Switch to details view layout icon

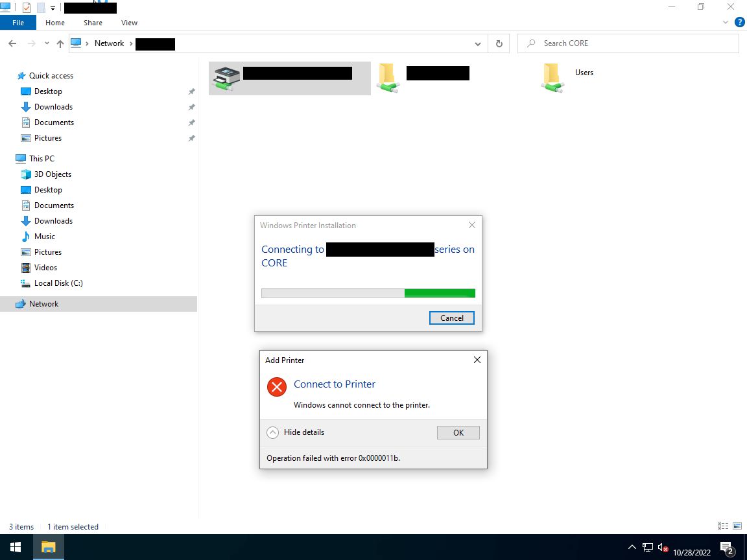723,526
